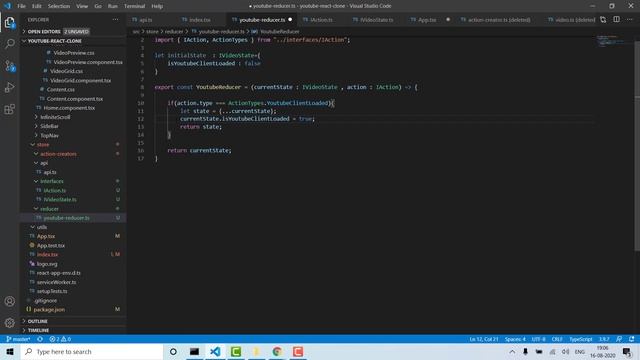Open the Extensions view
The height and width of the screenshot is (360, 640).
coord(9,109)
